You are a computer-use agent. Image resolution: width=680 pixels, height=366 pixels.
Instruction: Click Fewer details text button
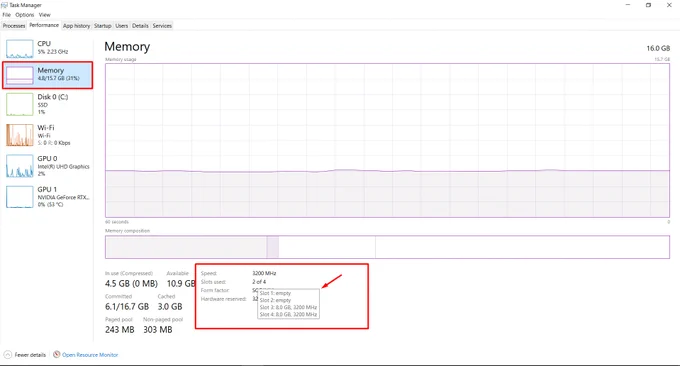click(x=30, y=355)
